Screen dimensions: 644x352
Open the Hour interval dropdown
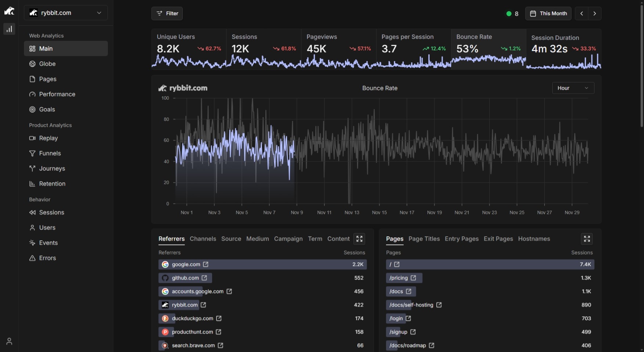coord(573,88)
